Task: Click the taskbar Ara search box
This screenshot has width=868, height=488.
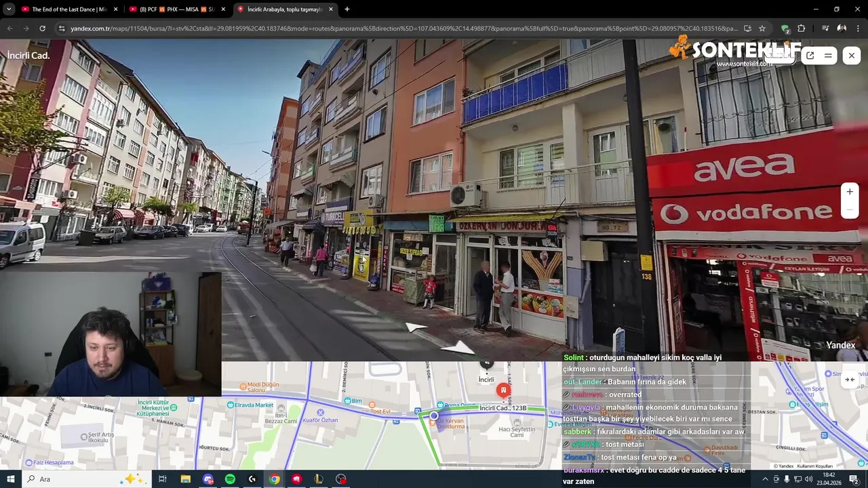Action: click(88, 479)
